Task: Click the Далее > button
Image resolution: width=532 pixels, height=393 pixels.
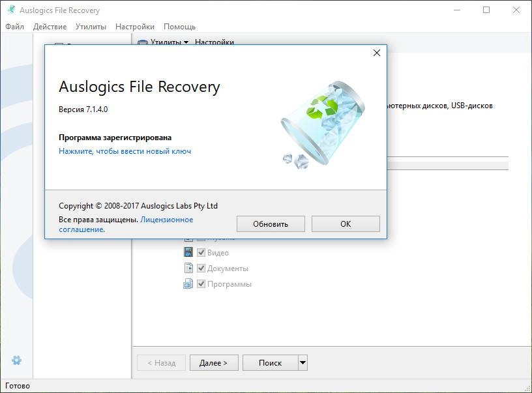Action: click(x=214, y=363)
